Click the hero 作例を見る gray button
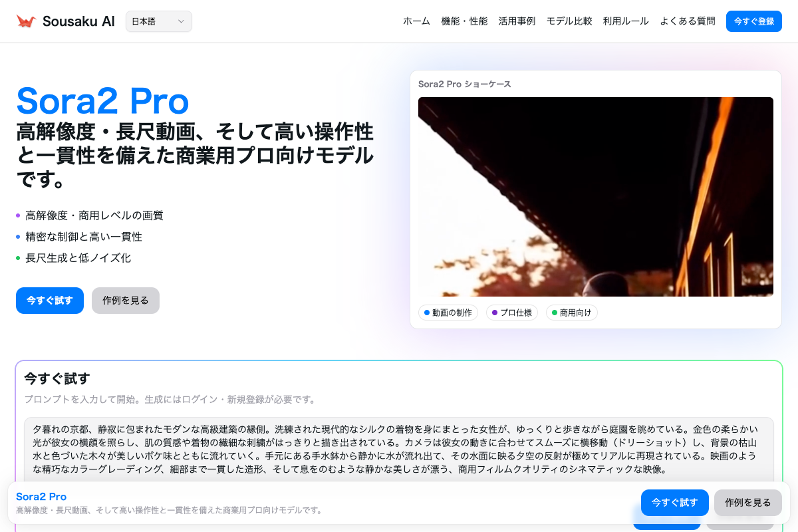Screen dimensions: 798x532 [126, 301]
